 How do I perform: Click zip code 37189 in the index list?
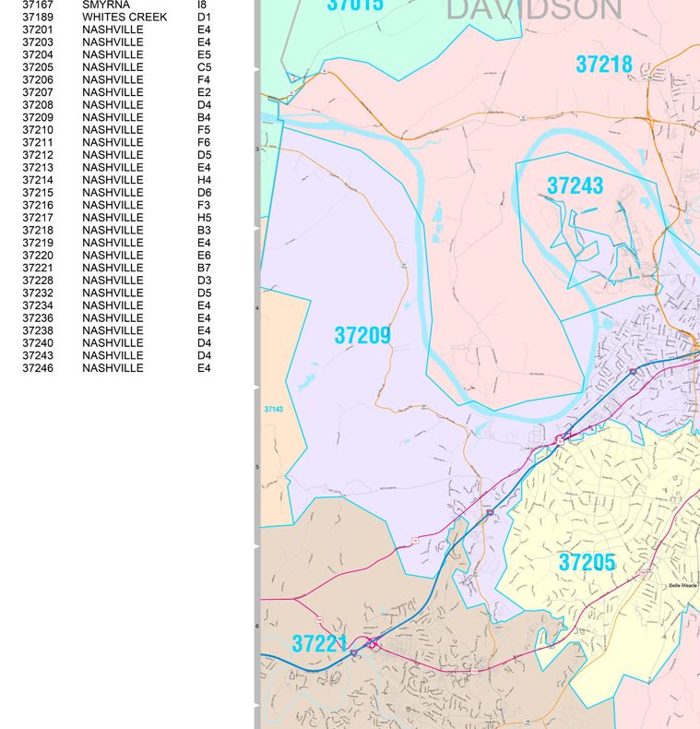(x=38, y=18)
